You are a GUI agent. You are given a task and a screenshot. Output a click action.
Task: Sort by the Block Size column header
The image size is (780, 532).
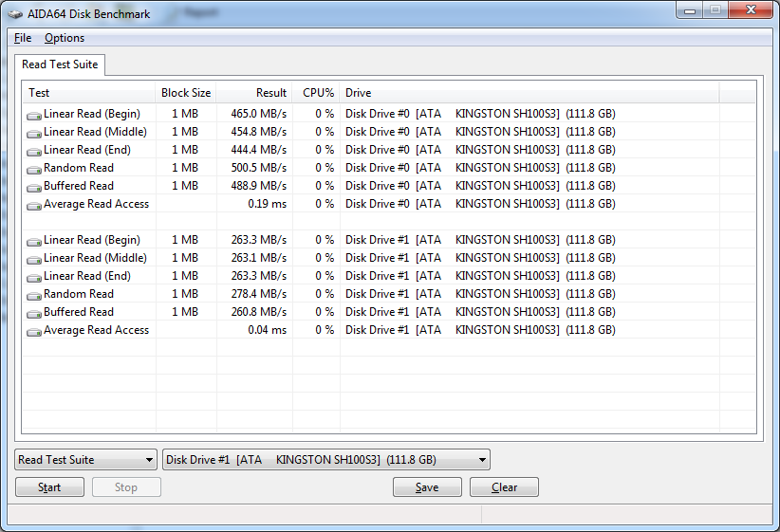[186, 93]
